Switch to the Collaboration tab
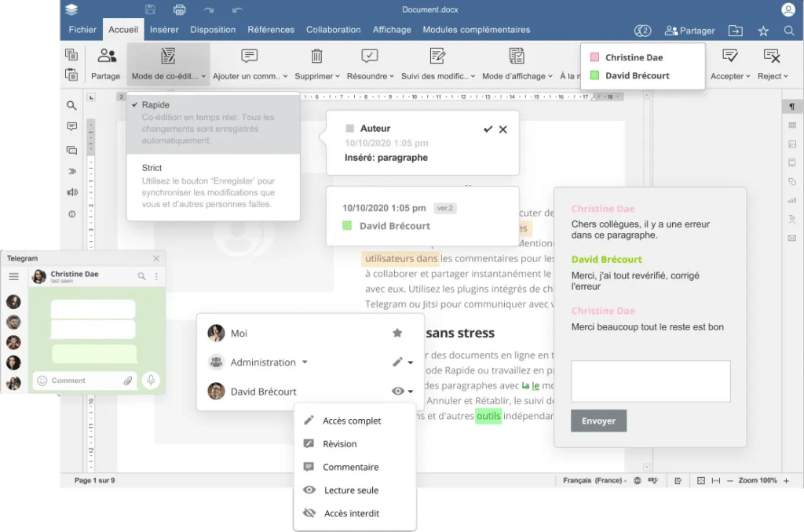The height and width of the screenshot is (532, 804). click(x=333, y=30)
